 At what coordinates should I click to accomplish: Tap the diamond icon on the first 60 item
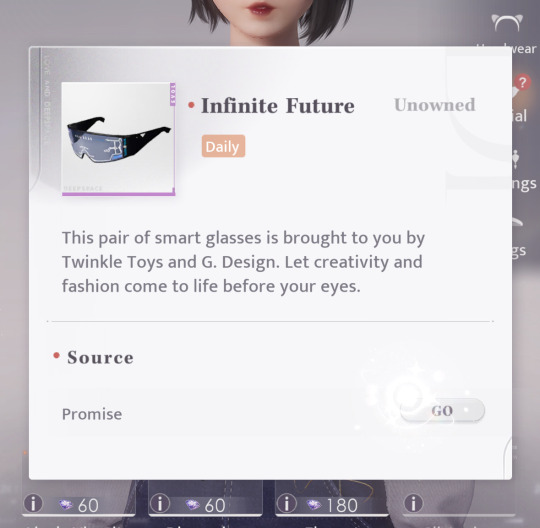point(65,505)
